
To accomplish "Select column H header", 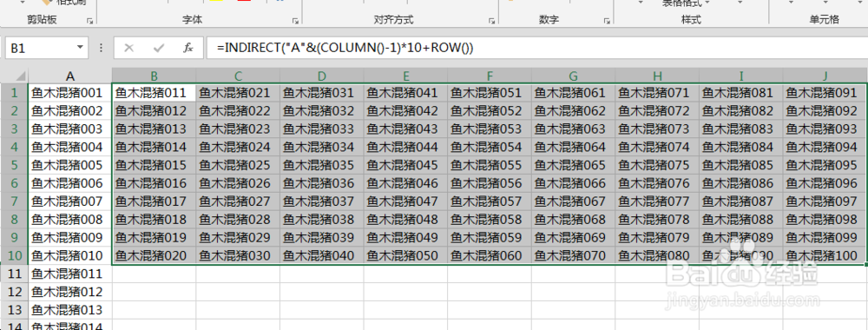I will pyautogui.click(x=657, y=76).
